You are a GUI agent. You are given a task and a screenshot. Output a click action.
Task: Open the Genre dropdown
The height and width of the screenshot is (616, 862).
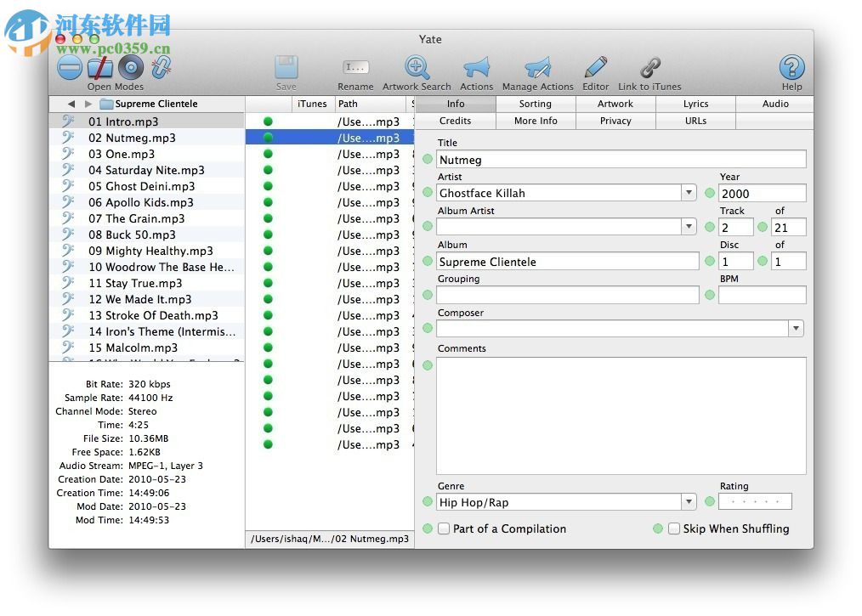point(689,501)
